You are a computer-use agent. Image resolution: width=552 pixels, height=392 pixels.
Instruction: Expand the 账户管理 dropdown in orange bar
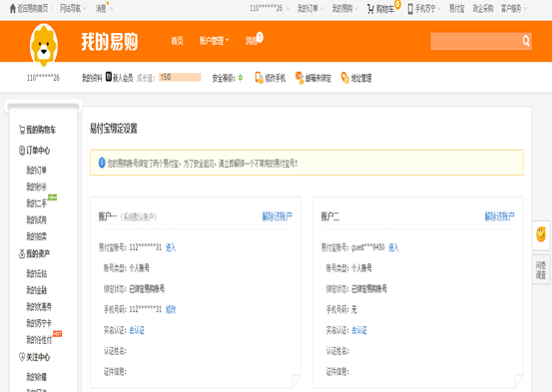[x=214, y=41]
